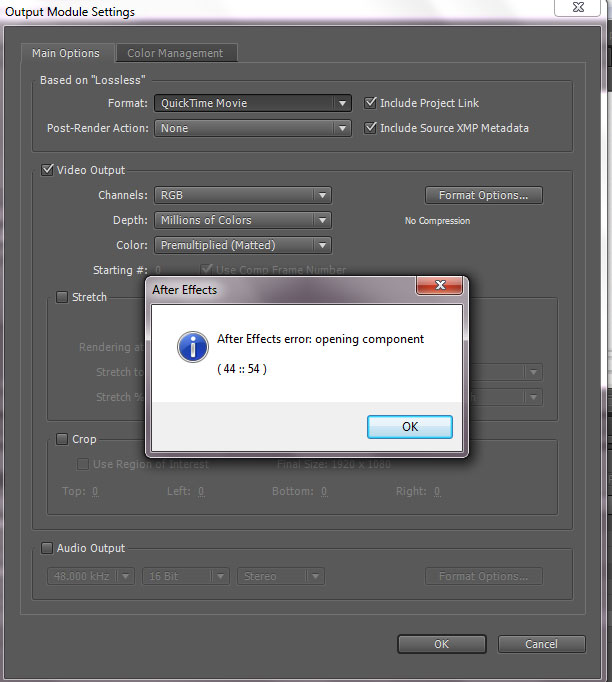This screenshot has width=612, height=682.
Task: Toggle Include Source XMP Metadata checkbox
Action: tap(370, 128)
